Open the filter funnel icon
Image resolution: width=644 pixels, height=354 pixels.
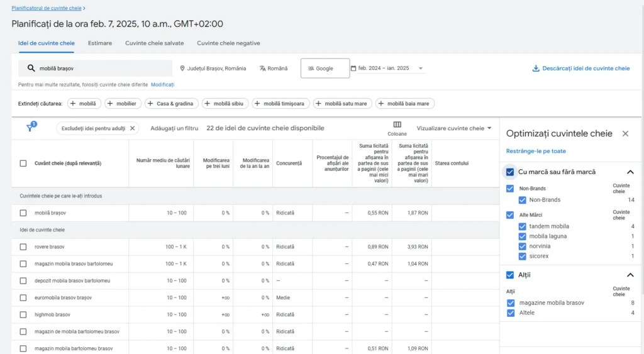coord(30,127)
